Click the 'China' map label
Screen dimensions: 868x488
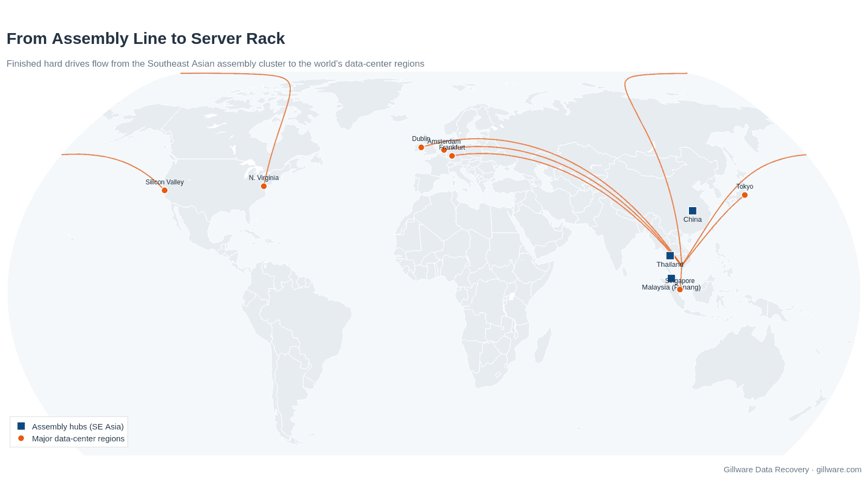692,220
